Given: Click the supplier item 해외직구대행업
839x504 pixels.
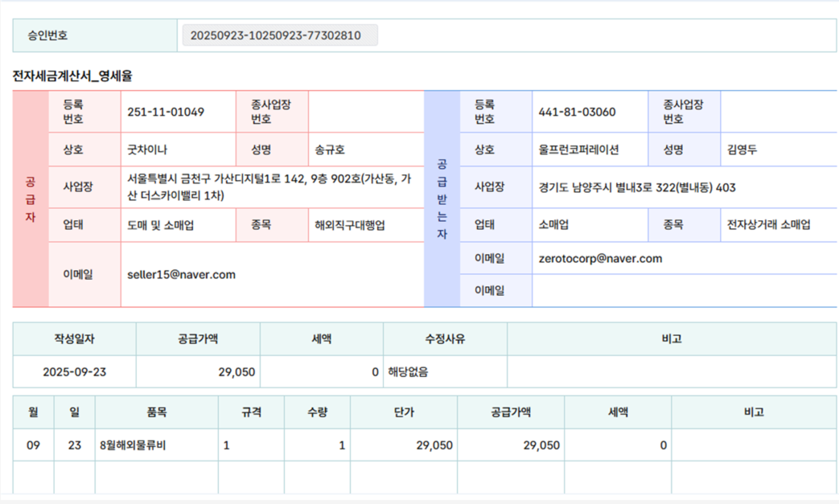Looking at the screenshot, I should click(x=350, y=225).
